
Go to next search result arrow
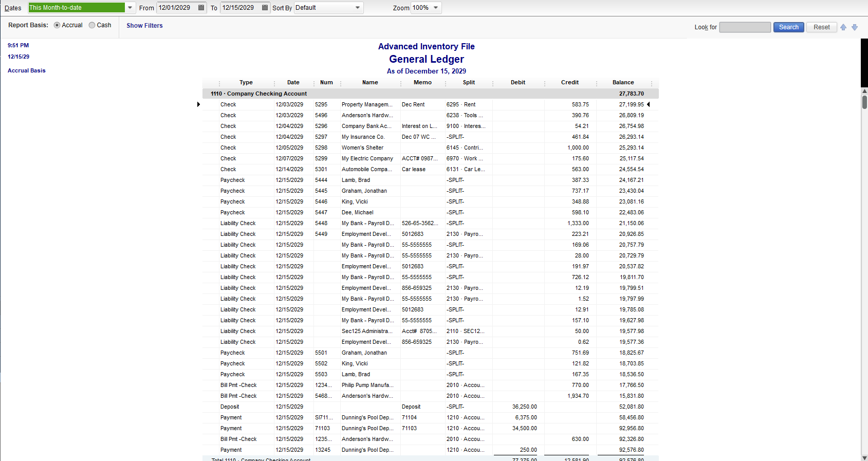point(855,27)
